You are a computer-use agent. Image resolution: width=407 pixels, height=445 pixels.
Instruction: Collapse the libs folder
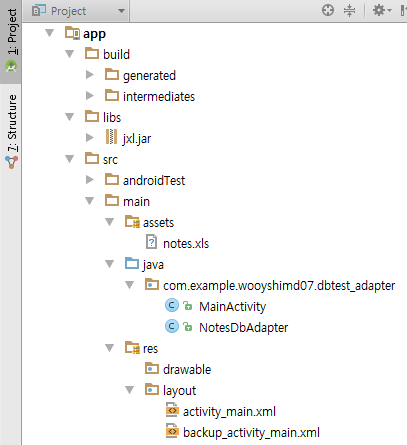point(70,117)
